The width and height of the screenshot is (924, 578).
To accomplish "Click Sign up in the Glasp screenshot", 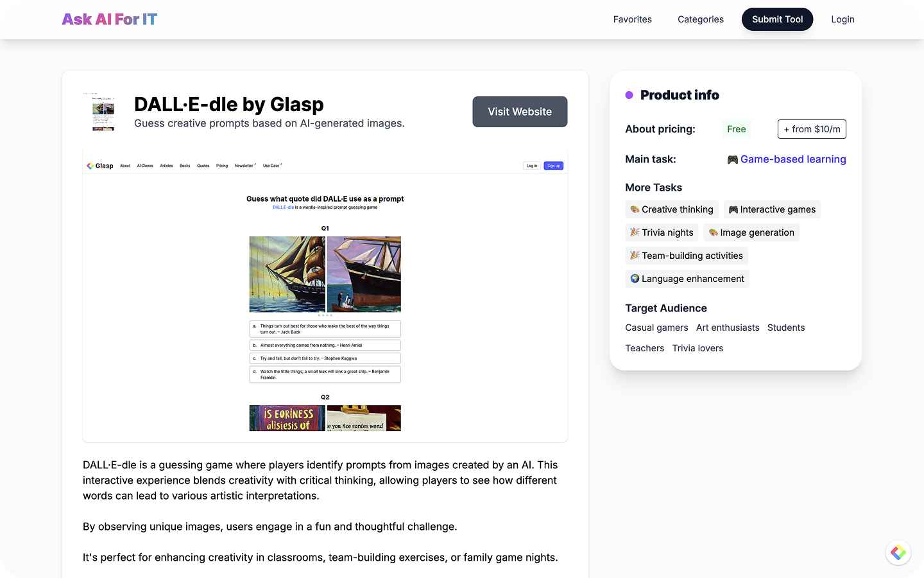I will click(554, 166).
